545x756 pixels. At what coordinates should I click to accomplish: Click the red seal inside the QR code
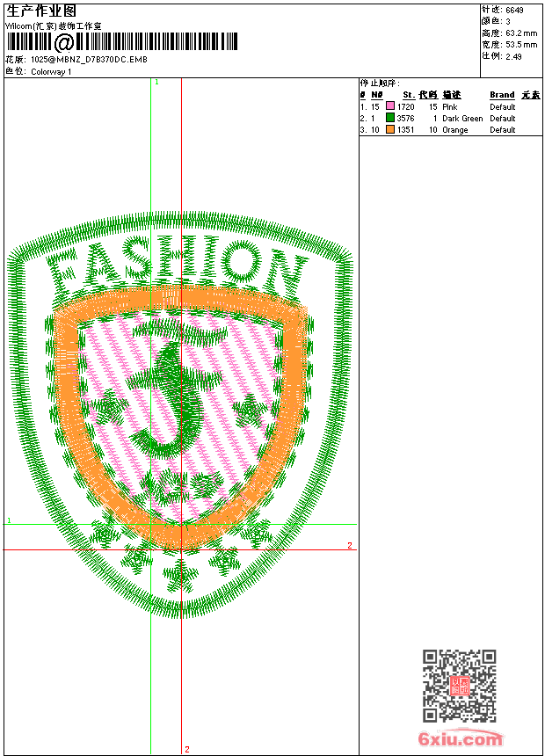459,687
